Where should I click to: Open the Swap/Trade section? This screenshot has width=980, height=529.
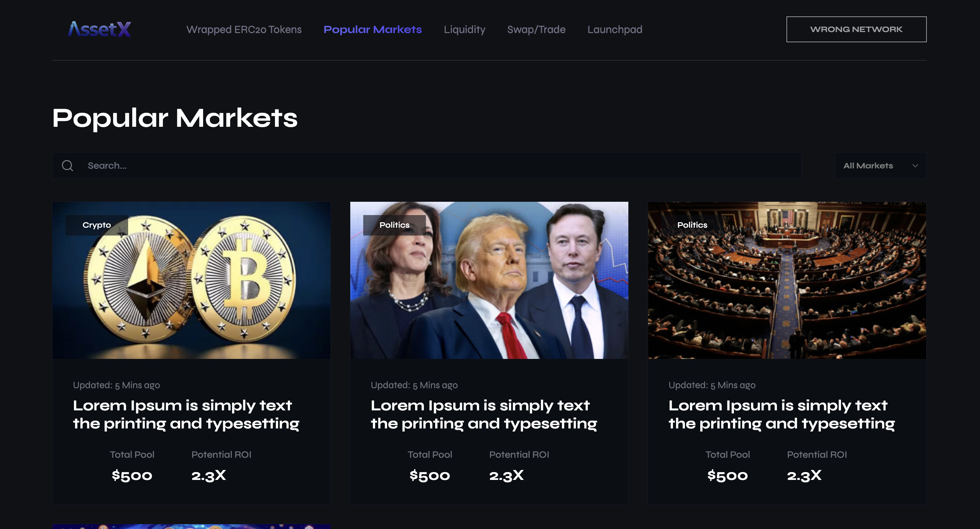536,29
